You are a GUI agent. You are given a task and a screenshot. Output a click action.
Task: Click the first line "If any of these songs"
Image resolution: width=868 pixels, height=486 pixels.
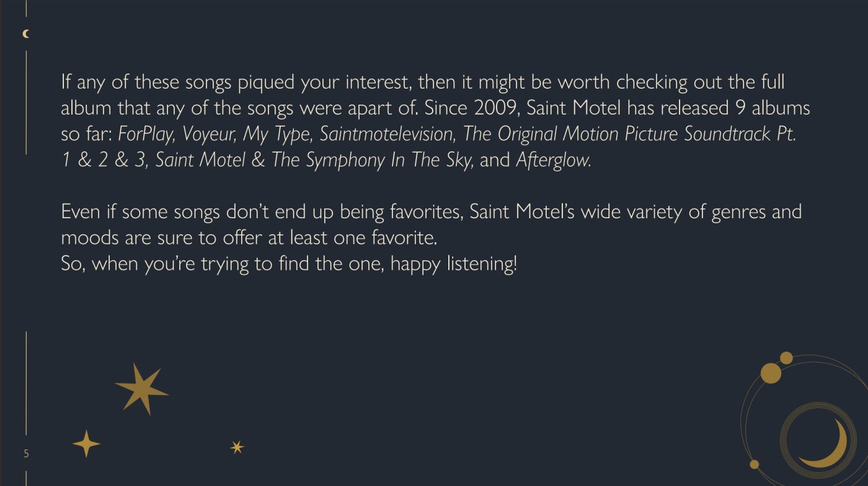[423, 82]
